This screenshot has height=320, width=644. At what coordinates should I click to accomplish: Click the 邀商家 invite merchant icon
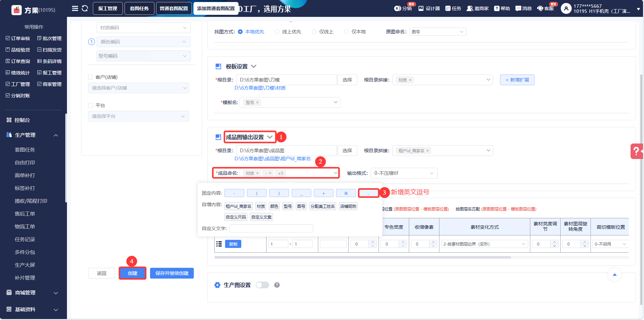tap(477, 8)
